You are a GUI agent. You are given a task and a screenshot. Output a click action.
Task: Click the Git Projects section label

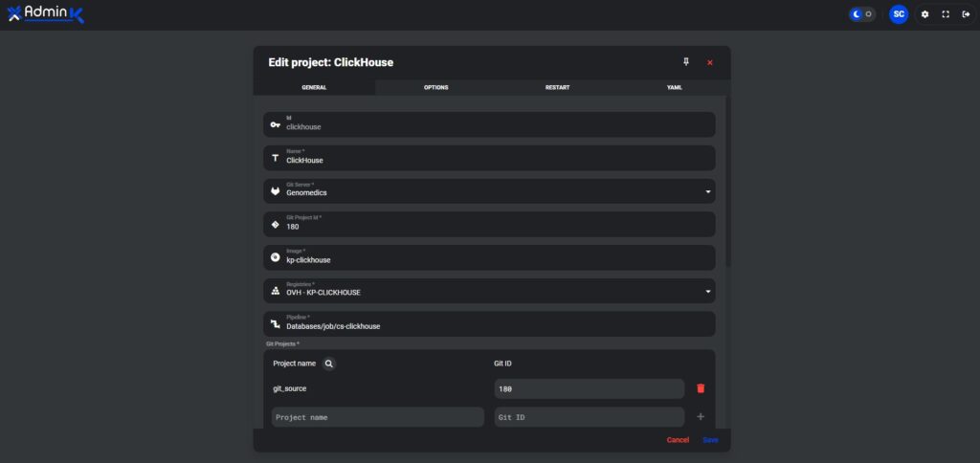point(282,343)
